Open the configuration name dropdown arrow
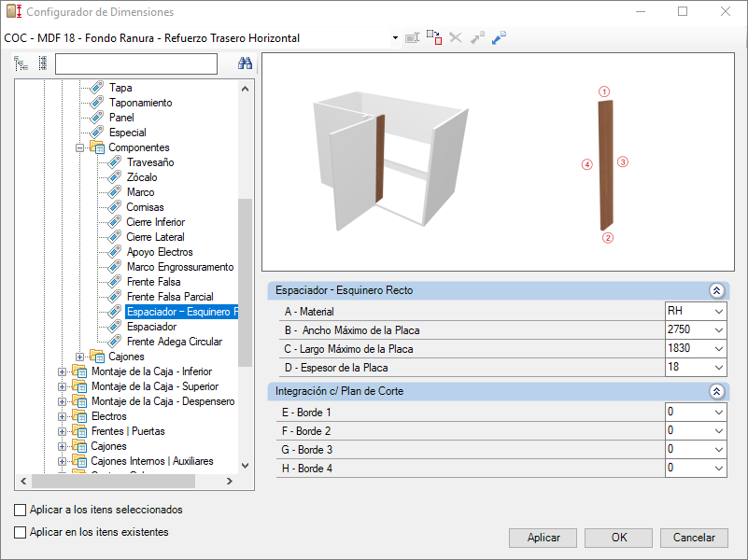748x560 pixels. pos(395,37)
